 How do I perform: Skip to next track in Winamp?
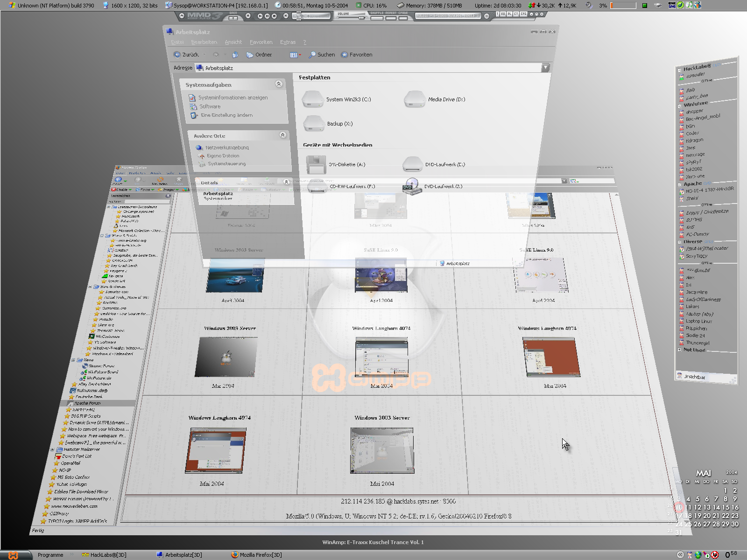[x=286, y=16]
